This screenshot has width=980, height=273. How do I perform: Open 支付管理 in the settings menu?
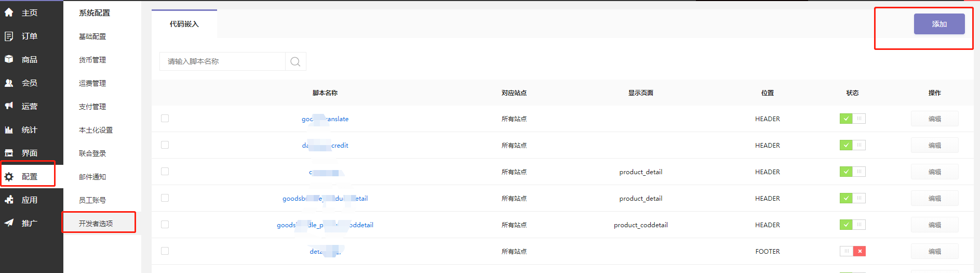92,107
